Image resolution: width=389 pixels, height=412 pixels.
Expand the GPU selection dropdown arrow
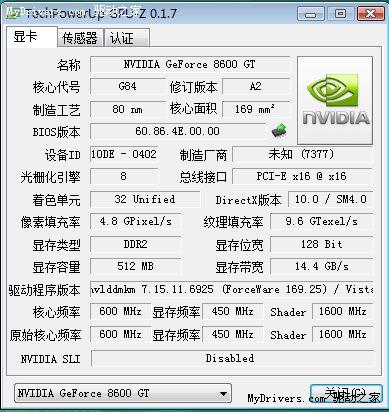223,394
